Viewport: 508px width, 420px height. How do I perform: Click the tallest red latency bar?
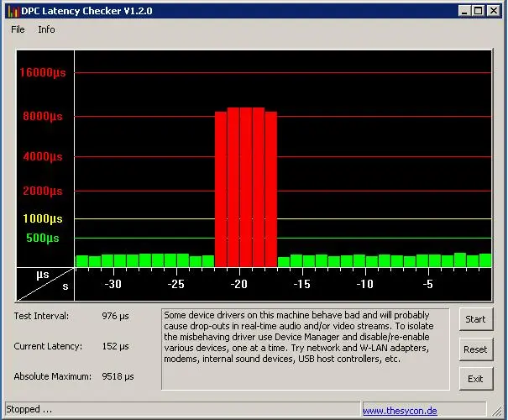pyautogui.click(x=246, y=186)
